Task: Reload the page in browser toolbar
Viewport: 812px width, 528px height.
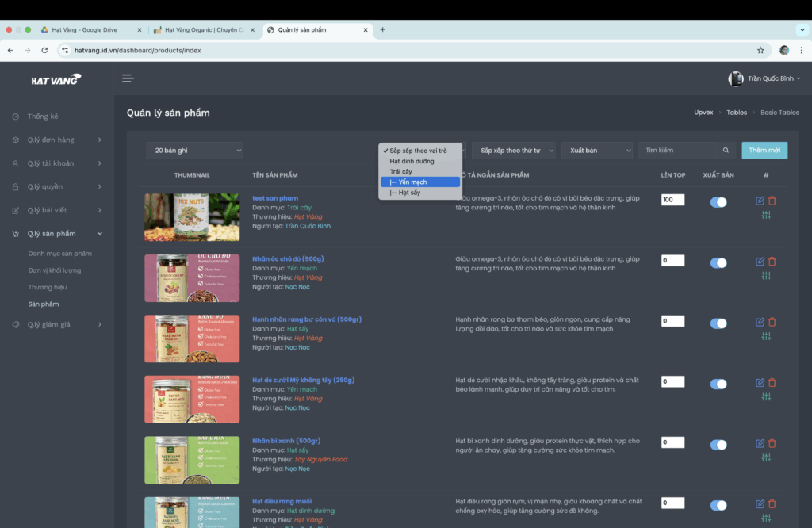Action: (x=44, y=50)
